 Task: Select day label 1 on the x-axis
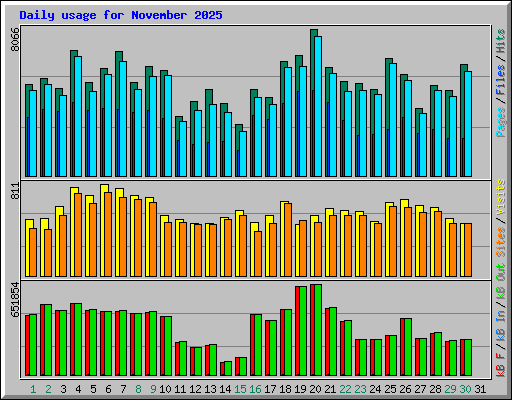(x=33, y=389)
